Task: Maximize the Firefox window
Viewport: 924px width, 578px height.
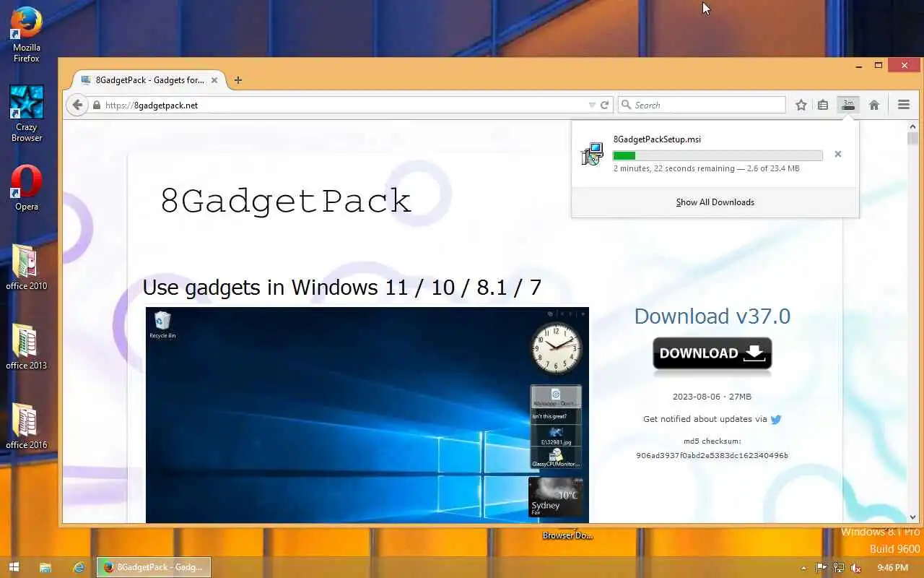Action: click(x=879, y=66)
